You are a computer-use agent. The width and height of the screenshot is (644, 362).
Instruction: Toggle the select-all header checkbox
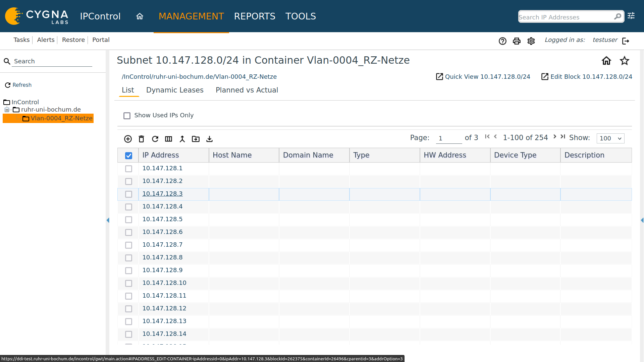pos(128,156)
